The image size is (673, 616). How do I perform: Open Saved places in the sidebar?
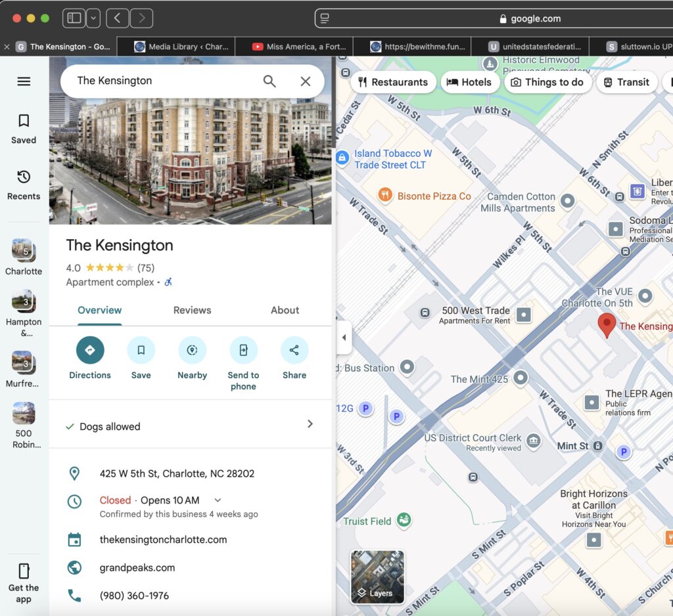pyautogui.click(x=24, y=129)
